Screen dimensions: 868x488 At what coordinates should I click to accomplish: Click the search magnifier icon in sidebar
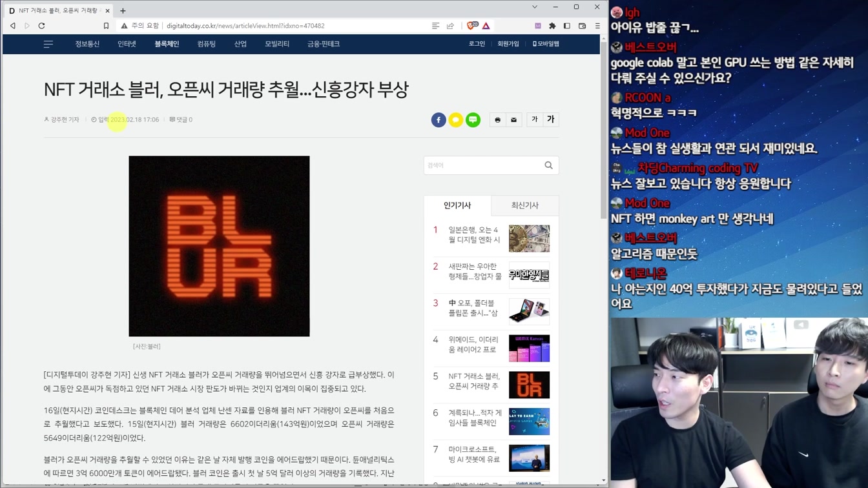549,165
